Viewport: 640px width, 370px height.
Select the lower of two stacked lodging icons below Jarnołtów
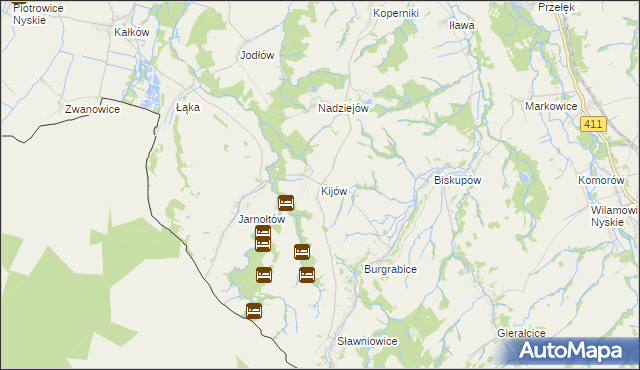263,244
